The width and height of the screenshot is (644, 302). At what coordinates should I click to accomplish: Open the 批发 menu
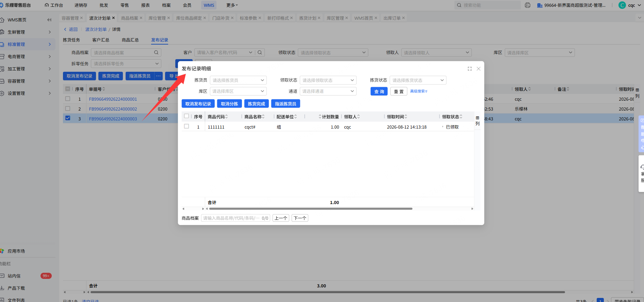click(x=104, y=5)
